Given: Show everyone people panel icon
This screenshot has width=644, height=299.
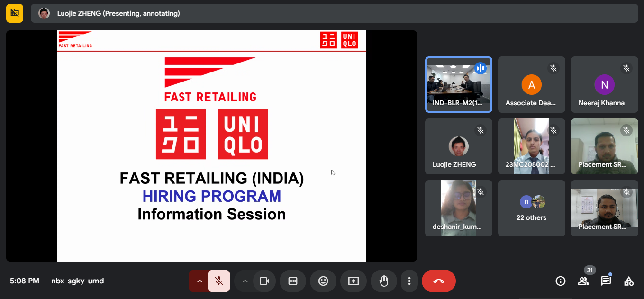Looking at the screenshot, I should point(583,281).
